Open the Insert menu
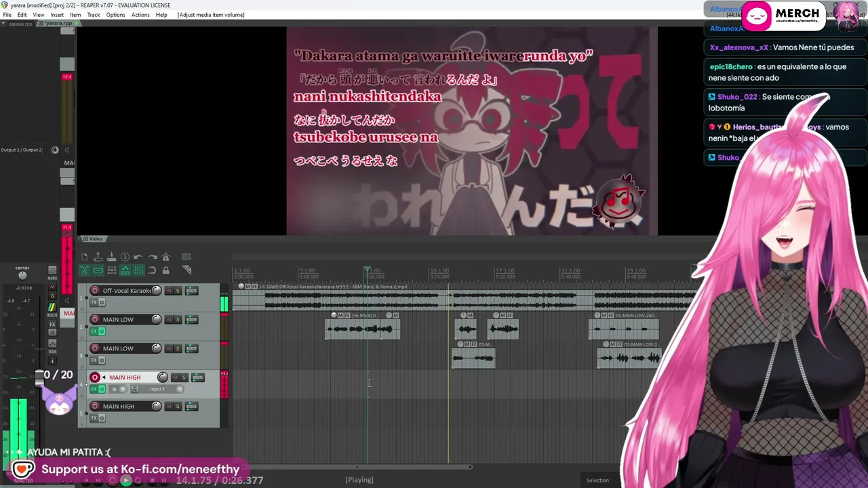868x488 pixels. (57, 15)
